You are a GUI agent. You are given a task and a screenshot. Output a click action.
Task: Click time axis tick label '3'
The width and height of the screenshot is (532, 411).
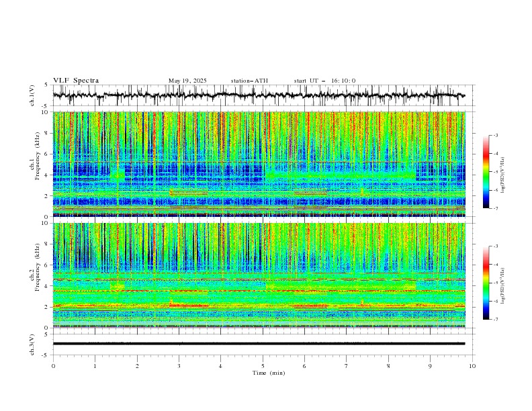(x=179, y=366)
